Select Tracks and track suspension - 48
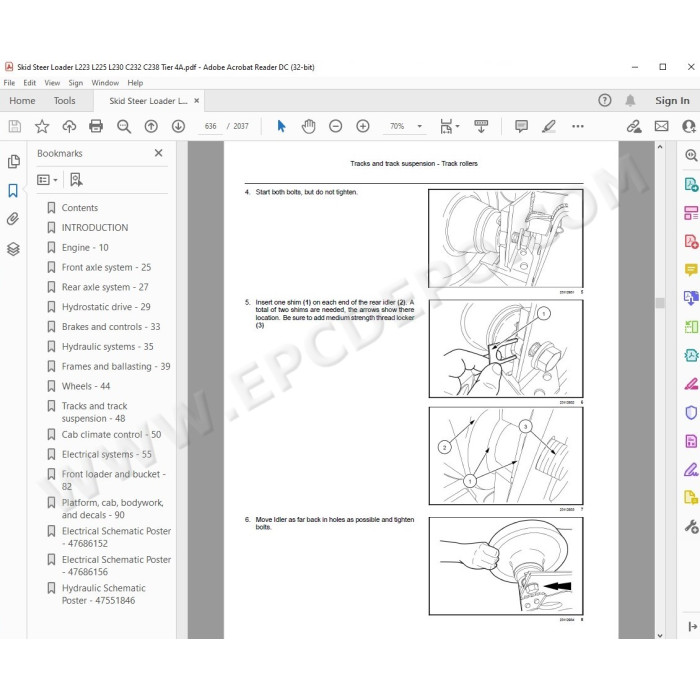Viewport: 700px width, 700px height. click(94, 412)
